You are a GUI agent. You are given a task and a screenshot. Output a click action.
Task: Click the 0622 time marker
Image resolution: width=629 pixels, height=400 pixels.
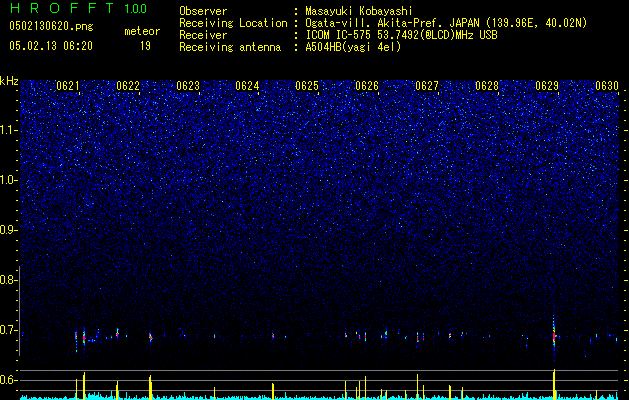tap(128, 86)
